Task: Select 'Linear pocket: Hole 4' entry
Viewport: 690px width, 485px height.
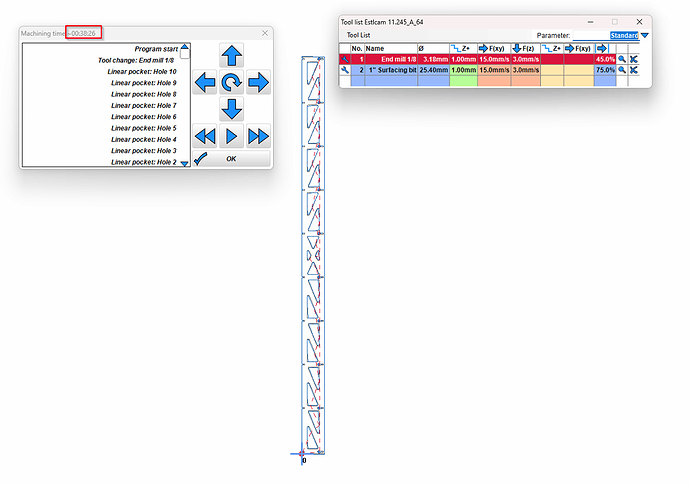Action: 143,140
